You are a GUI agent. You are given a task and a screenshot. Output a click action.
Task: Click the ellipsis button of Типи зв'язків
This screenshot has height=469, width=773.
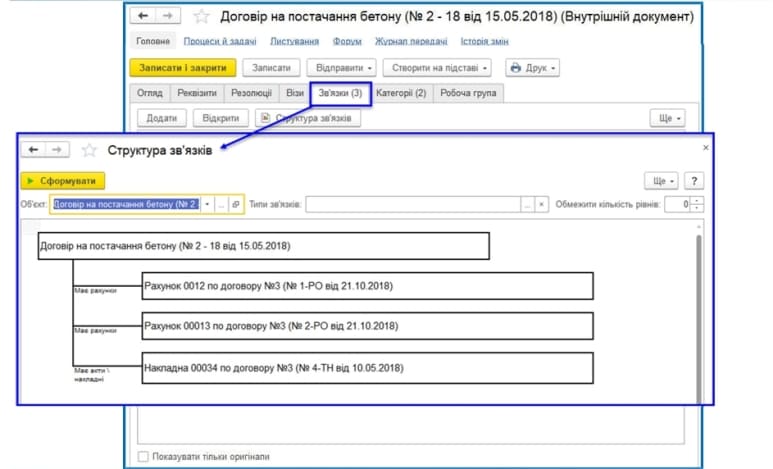[x=527, y=204]
